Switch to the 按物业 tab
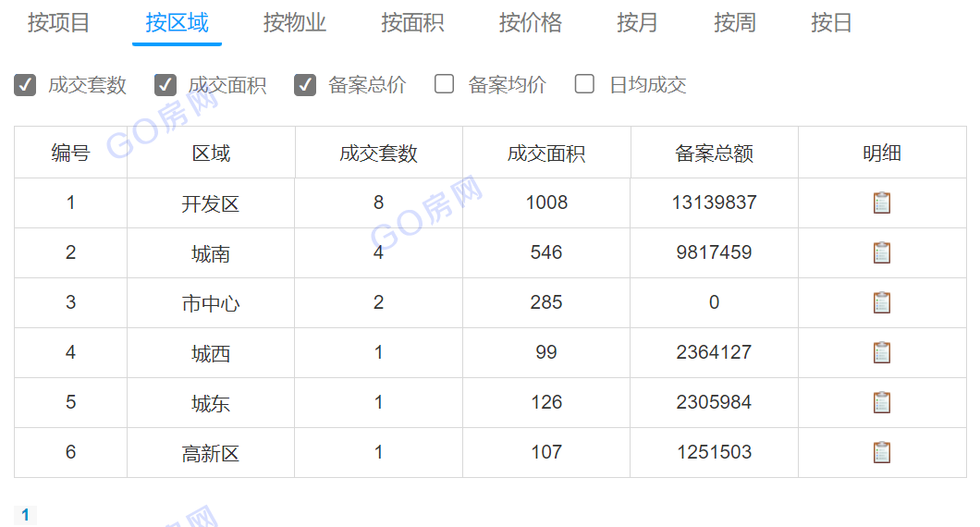 click(295, 23)
